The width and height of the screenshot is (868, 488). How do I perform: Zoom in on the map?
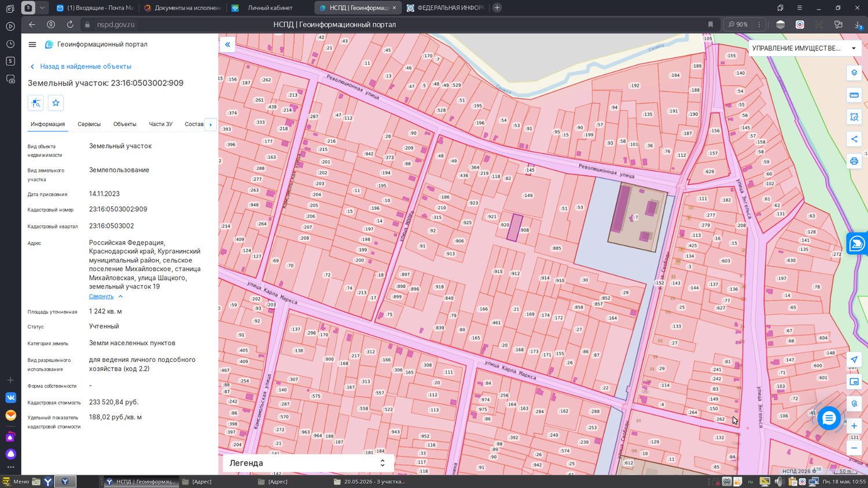pyautogui.click(x=854, y=426)
